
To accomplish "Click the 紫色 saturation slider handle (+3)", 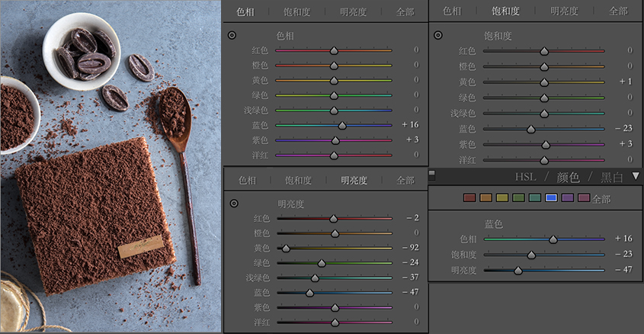I will point(546,145).
